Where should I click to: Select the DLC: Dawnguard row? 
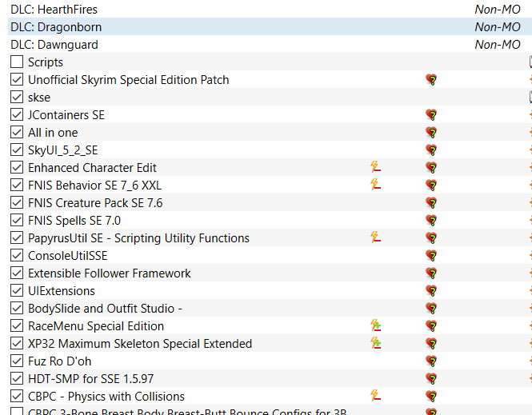point(270,45)
